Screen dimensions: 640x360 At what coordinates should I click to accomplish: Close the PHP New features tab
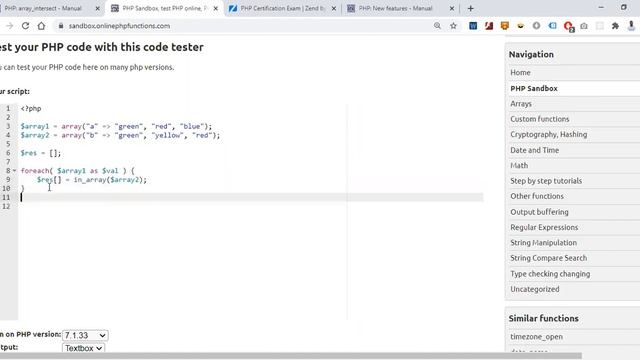tap(452, 8)
